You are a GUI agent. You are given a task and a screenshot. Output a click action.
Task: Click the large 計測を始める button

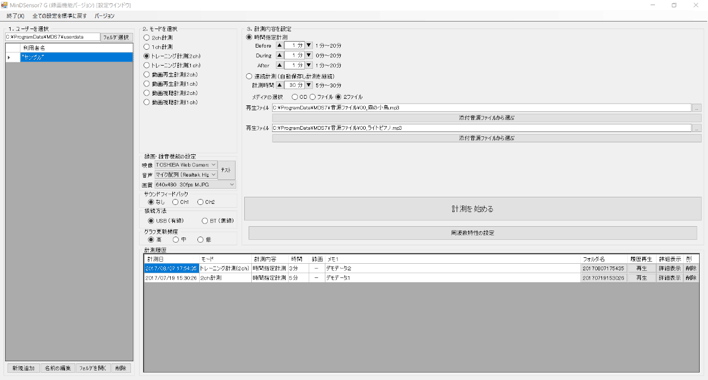tap(473, 209)
